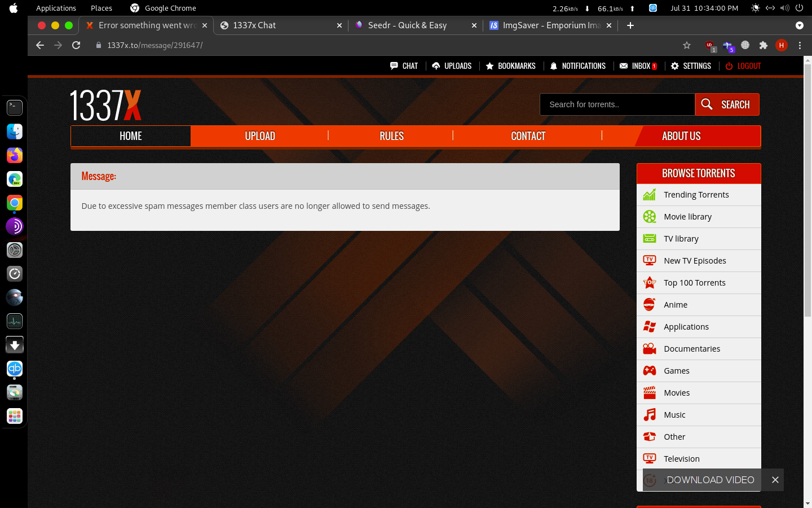Screen dimensions: 812x508
Task: Reload the page with the refresh icon
Action: (x=76, y=45)
